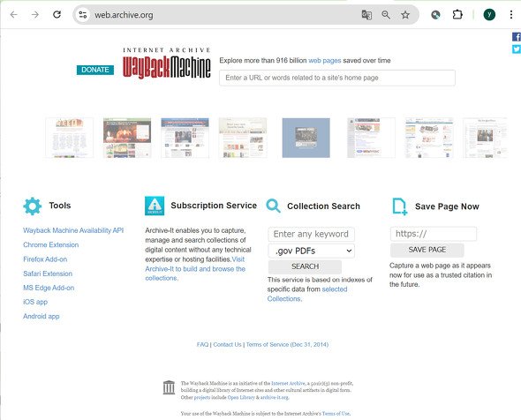521x420 pixels.
Task: Click the Archive-It subscription icon
Action: coord(155,206)
